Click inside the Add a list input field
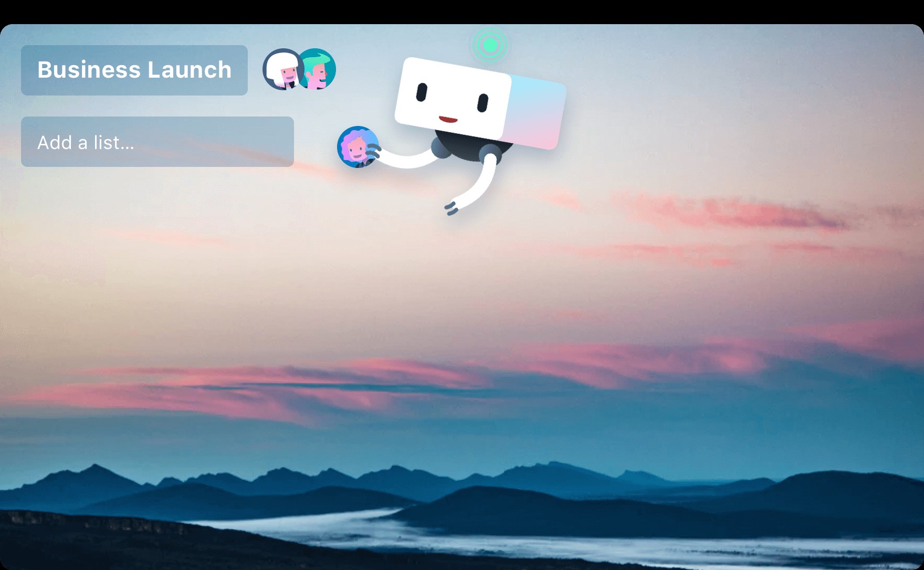The width and height of the screenshot is (924, 570). tap(157, 142)
